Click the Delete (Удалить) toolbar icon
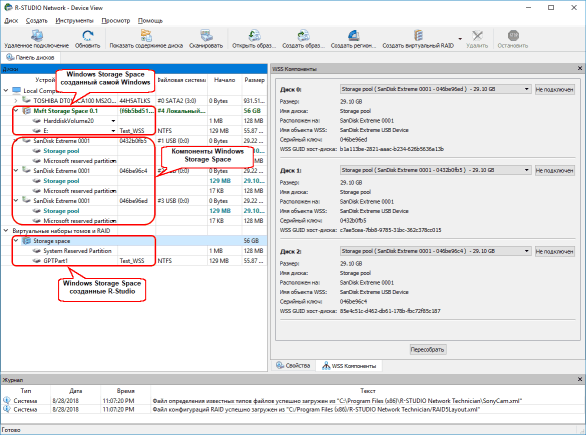 click(477, 36)
